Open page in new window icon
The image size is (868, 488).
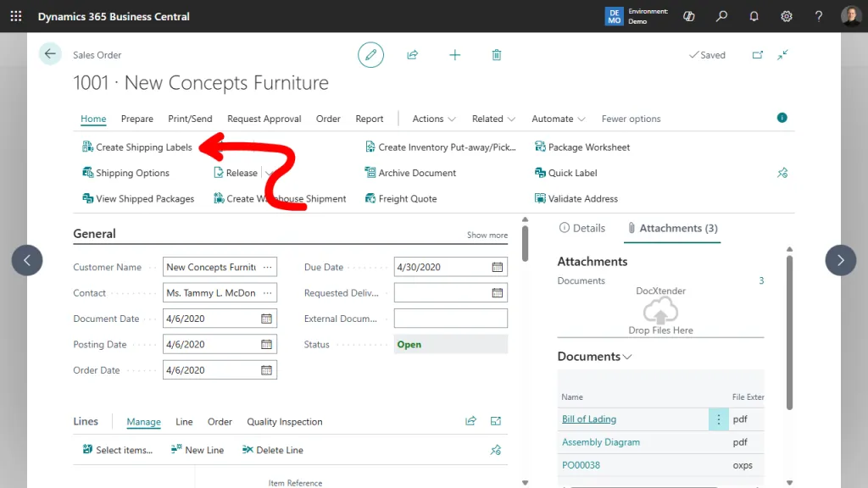click(758, 55)
